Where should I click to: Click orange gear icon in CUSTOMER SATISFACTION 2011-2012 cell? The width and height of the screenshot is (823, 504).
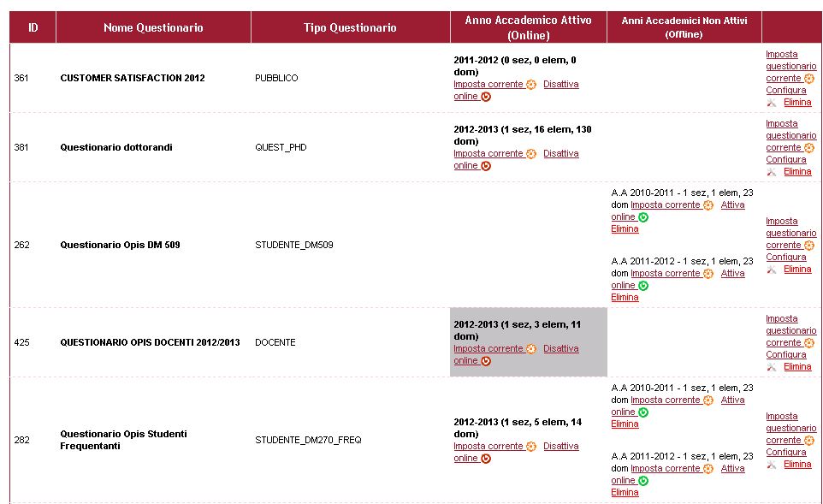[x=531, y=85]
